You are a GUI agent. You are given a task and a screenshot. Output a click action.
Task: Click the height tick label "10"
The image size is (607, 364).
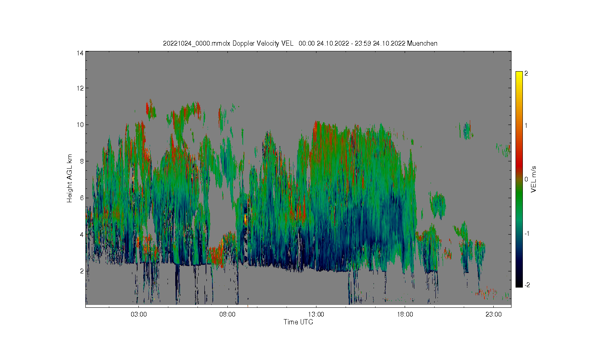(x=80, y=125)
